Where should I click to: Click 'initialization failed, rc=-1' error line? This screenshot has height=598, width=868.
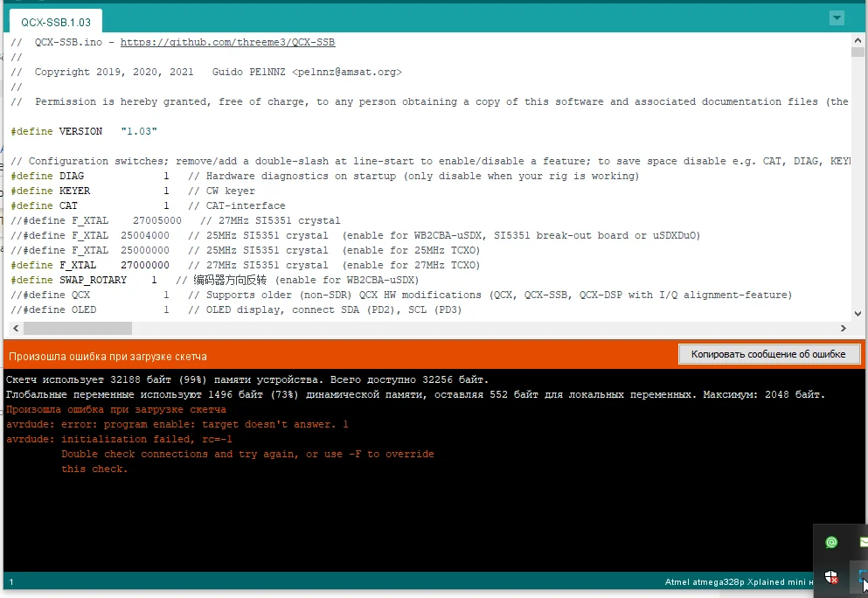(x=119, y=439)
